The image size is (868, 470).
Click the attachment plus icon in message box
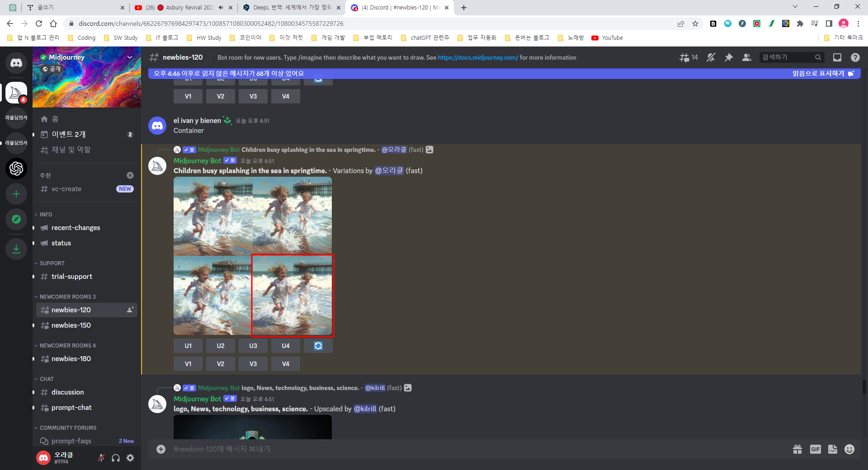coord(161,449)
